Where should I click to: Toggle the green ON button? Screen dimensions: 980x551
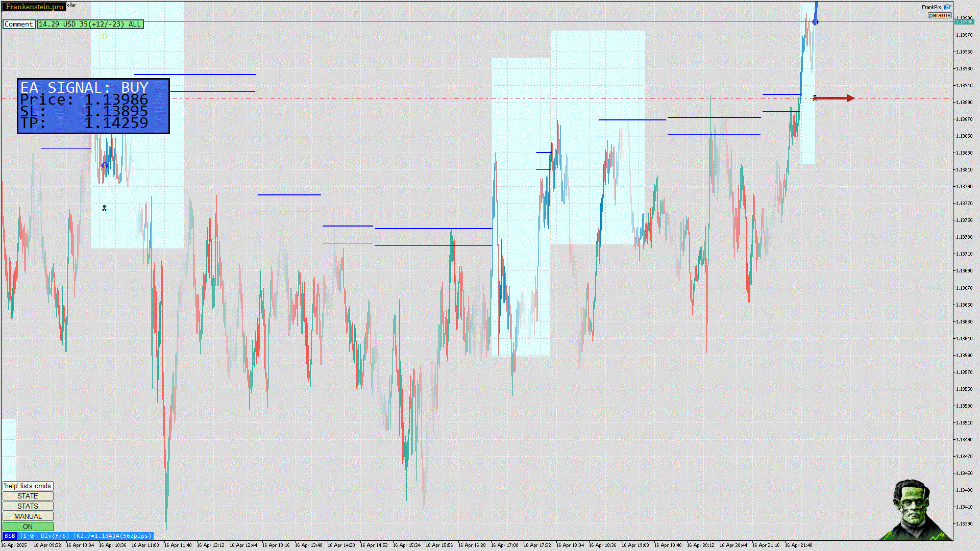pos(28,527)
